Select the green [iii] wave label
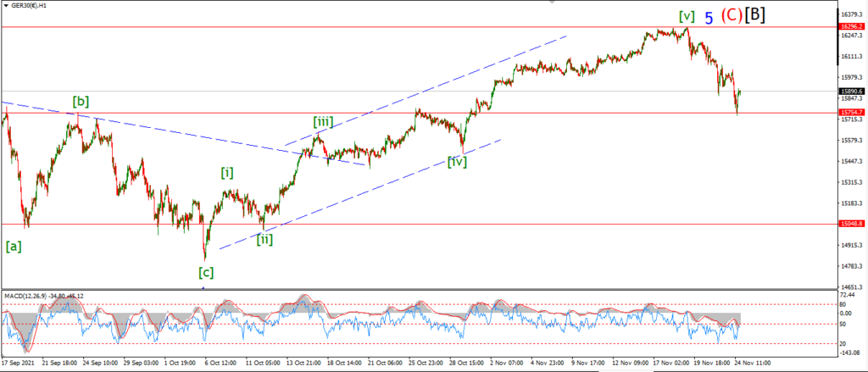 [323, 120]
